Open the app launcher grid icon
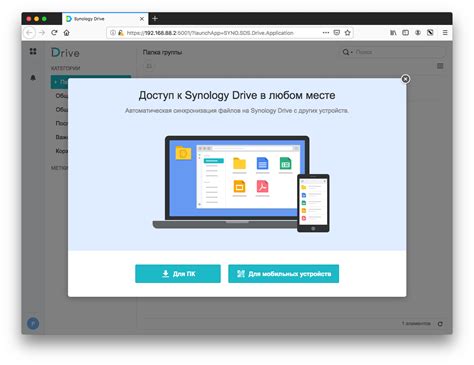Screen dimensions: 474x365 (x=33, y=51)
